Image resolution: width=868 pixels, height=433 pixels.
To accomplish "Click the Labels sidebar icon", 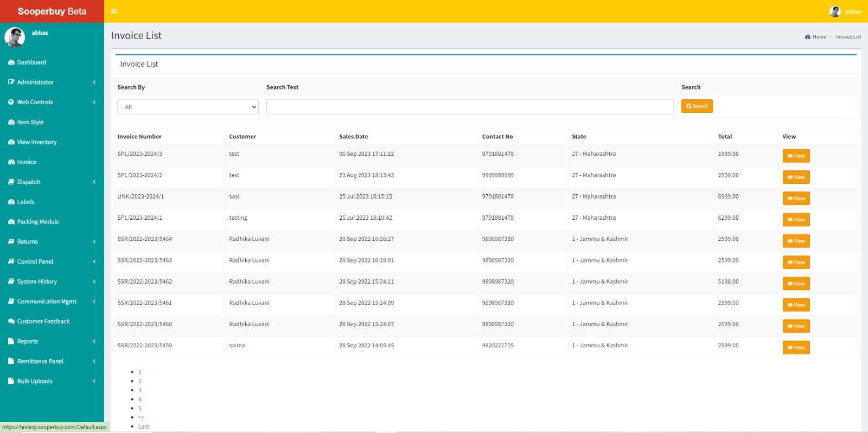I will [11, 202].
